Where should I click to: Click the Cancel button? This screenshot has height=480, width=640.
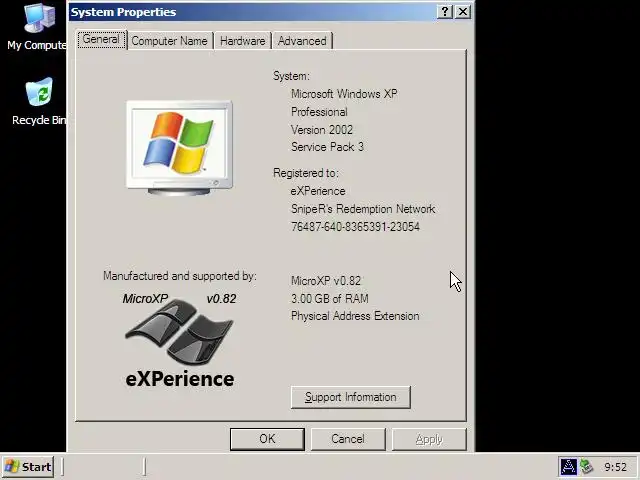tap(348, 439)
